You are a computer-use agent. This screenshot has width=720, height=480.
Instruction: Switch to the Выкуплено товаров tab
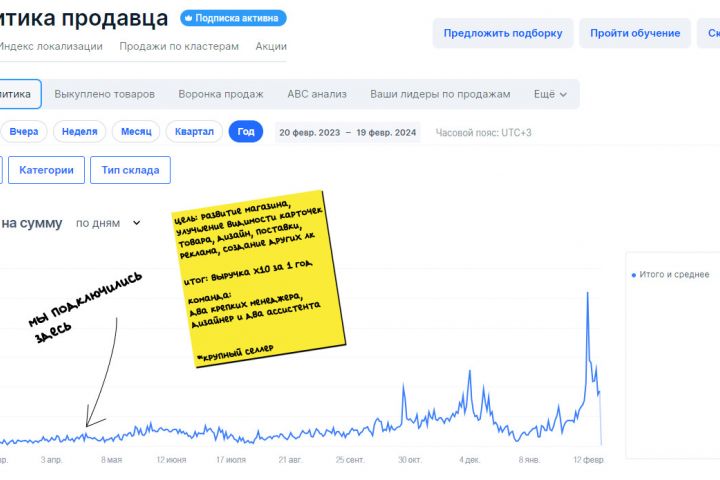pyautogui.click(x=105, y=94)
